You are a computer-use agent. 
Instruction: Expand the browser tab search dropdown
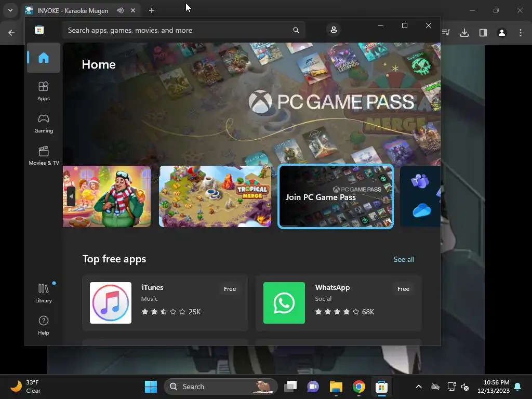10,10
